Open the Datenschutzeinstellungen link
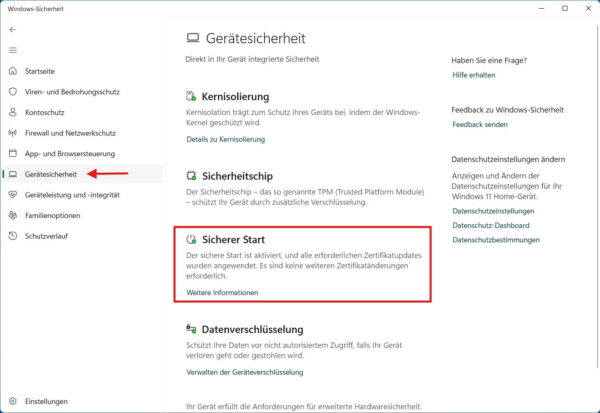 pos(493,211)
